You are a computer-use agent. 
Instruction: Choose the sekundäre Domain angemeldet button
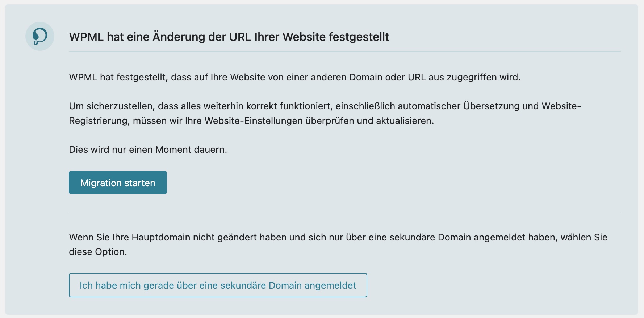tap(218, 285)
